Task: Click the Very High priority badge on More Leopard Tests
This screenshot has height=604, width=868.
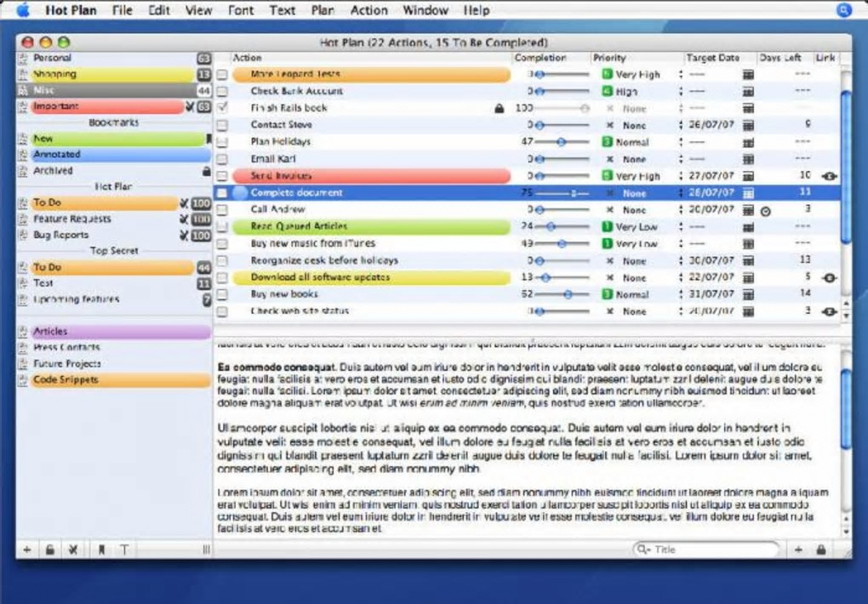Action: coord(608,74)
